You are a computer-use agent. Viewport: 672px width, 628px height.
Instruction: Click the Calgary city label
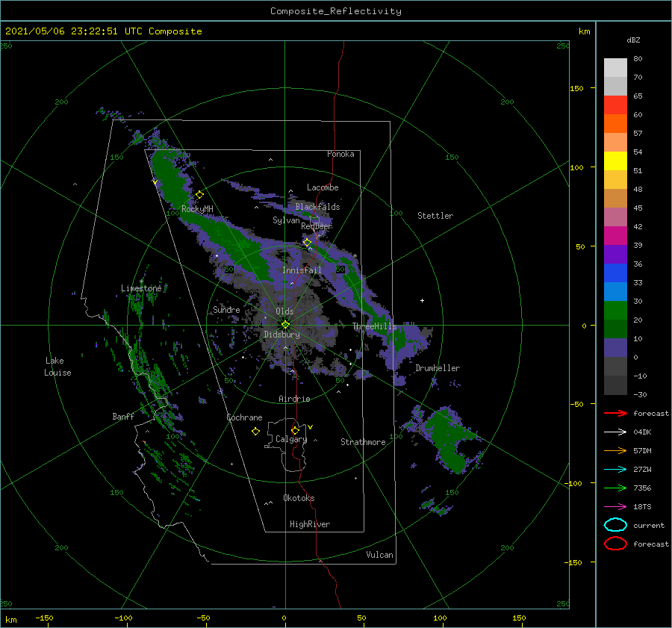click(291, 439)
